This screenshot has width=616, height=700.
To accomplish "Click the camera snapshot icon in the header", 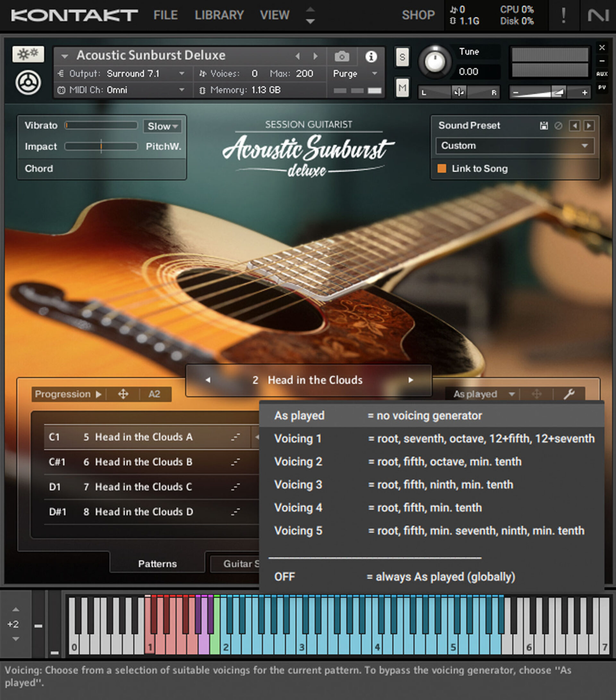I will pos(342,57).
